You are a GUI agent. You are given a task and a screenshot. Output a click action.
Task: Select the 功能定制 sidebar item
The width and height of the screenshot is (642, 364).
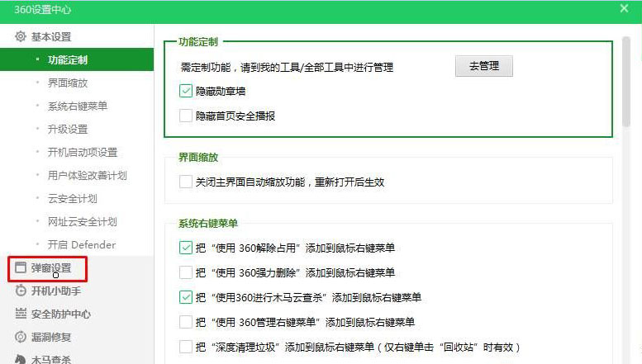[77, 59]
